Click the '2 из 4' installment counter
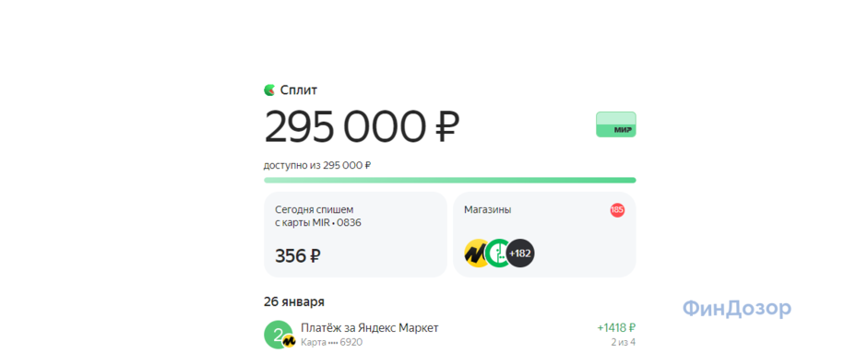Viewport: 868px width, 354px height. point(624,342)
